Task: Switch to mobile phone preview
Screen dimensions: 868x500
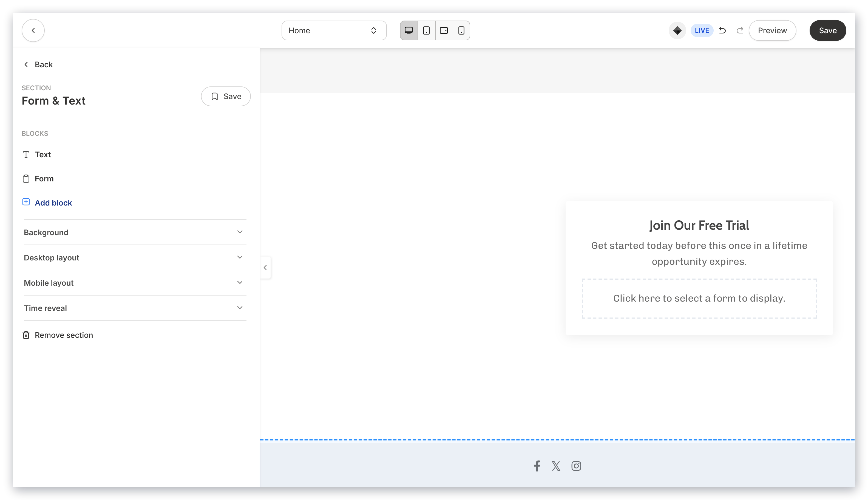Action: coord(461,30)
